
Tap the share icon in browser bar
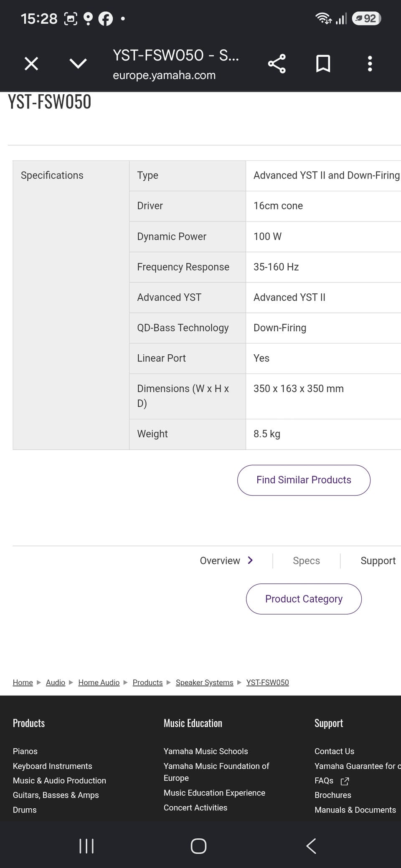click(277, 64)
